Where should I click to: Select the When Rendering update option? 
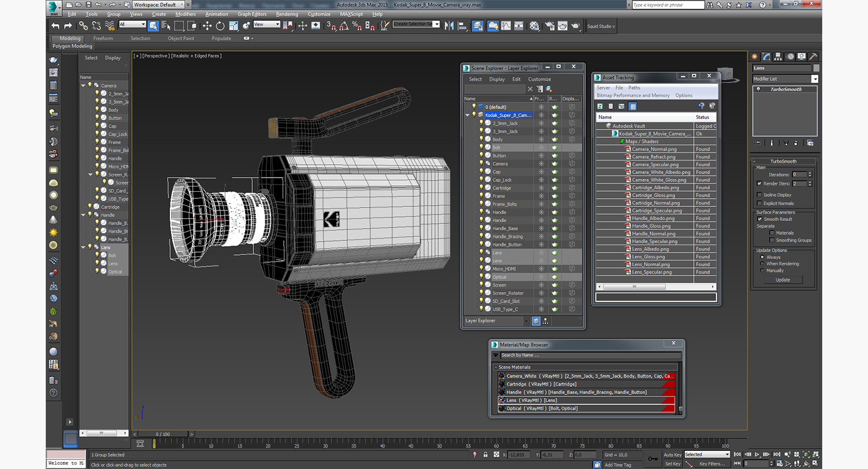[x=762, y=264]
